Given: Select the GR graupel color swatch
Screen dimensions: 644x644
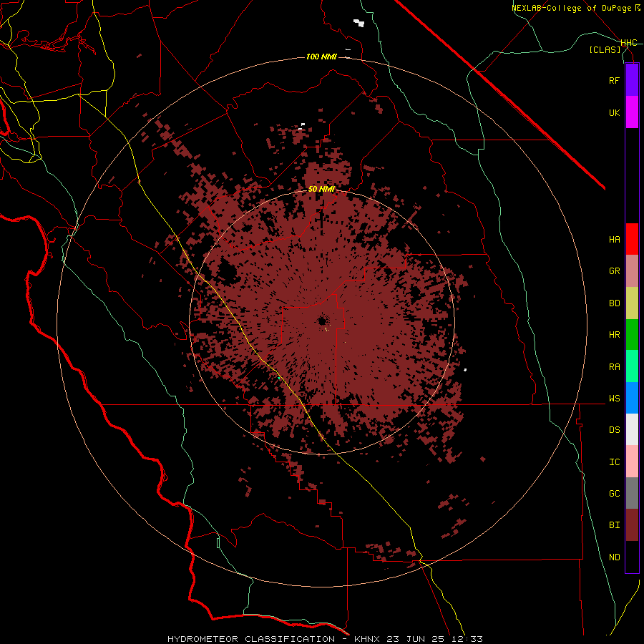Looking at the screenshot, I should [x=632, y=271].
